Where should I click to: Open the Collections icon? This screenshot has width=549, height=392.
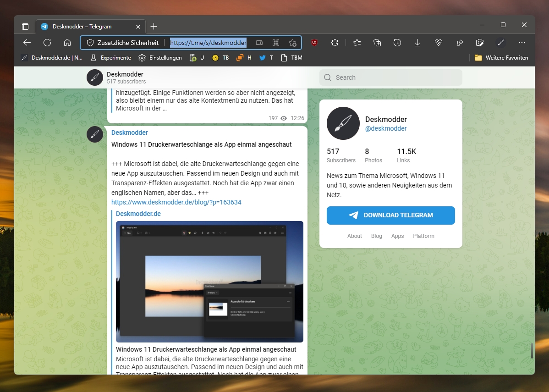[x=377, y=43]
